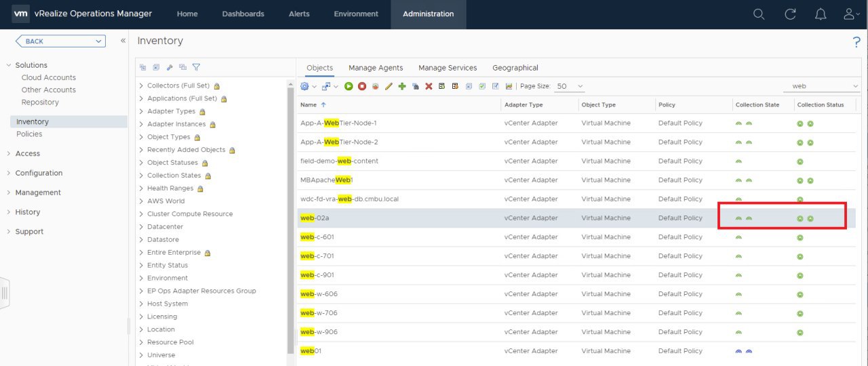Refresh using the circular arrow header icon
Viewport: 868px width, 366px height.
[790, 14]
